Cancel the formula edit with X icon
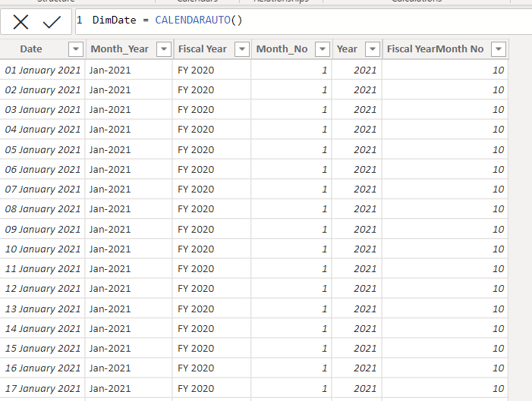This screenshot has height=401, width=532. [20, 23]
